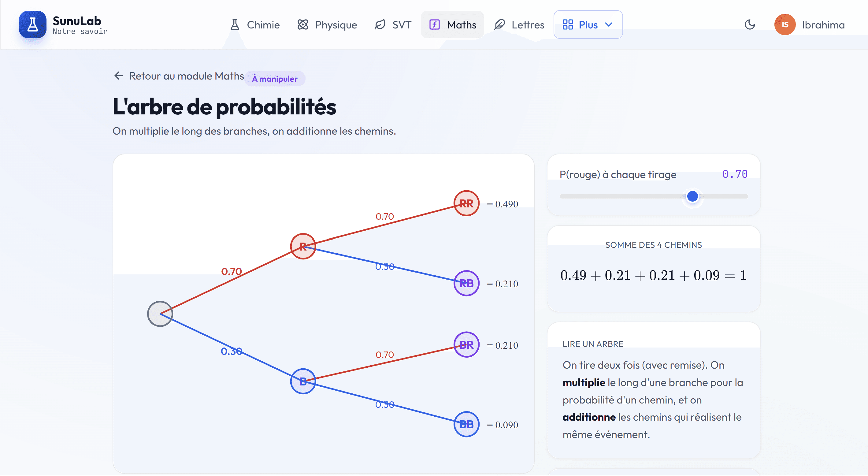Toggle dark mode with moon icon
868x476 pixels.
750,24
